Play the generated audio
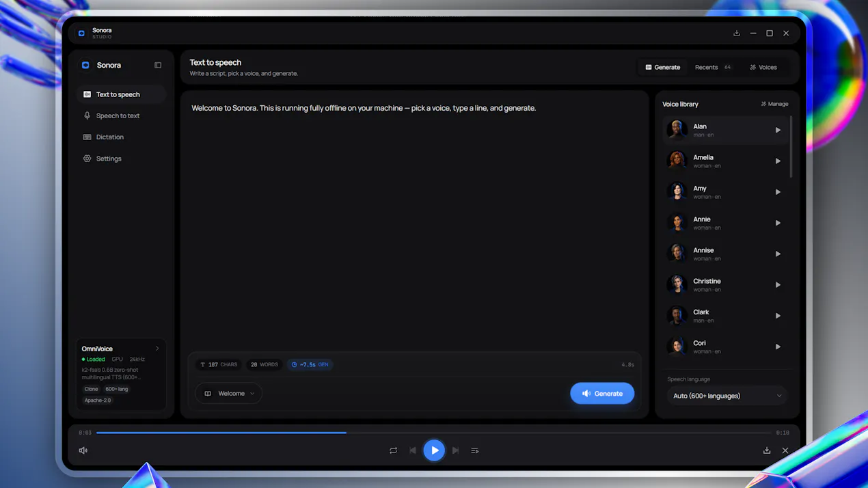This screenshot has width=868, height=488. tap(434, 450)
